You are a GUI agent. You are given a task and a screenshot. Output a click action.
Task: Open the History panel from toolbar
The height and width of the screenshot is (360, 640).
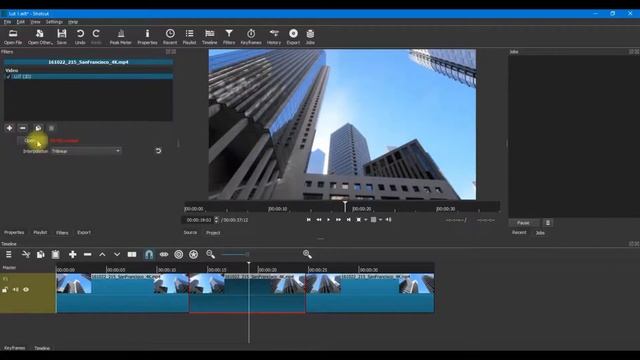pos(274,36)
